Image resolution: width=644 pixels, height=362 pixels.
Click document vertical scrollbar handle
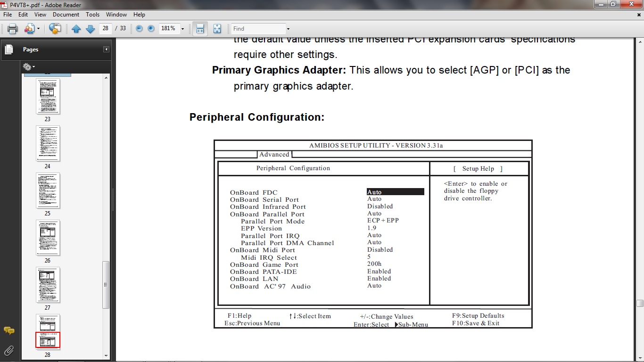(x=640, y=304)
